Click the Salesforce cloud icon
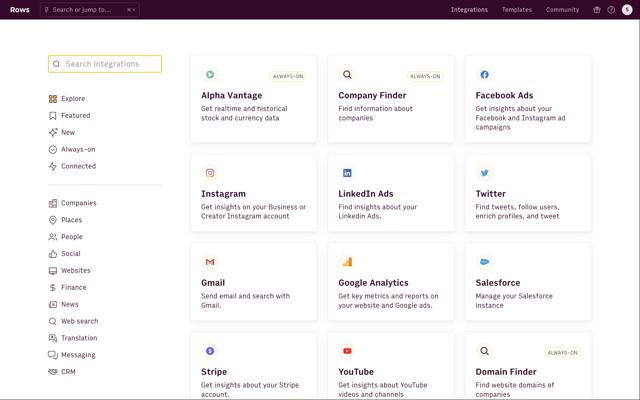 (x=484, y=262)
